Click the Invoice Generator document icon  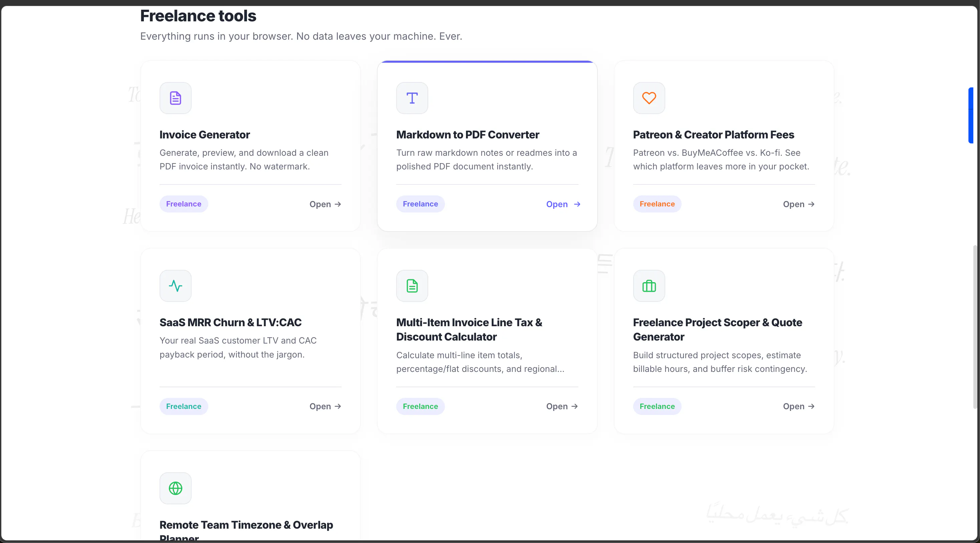[x=175, y=98]
